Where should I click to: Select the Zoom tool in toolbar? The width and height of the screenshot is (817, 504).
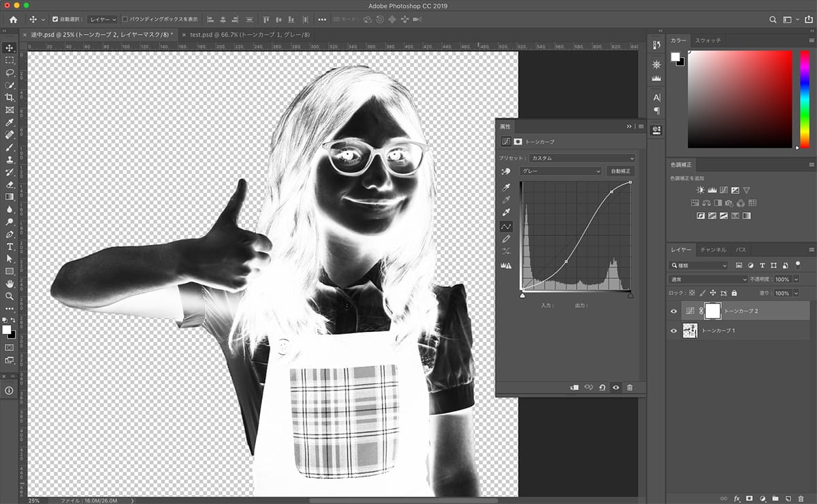pos(10,296)
